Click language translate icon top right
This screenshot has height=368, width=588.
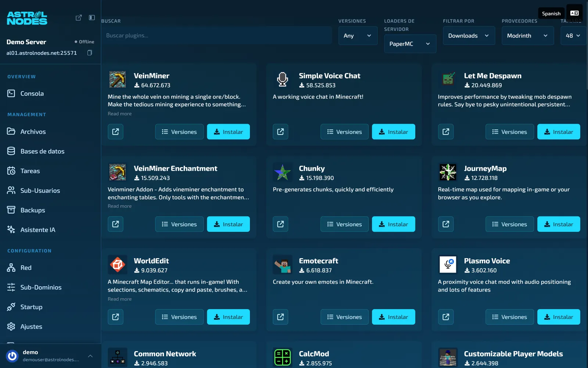574,13
